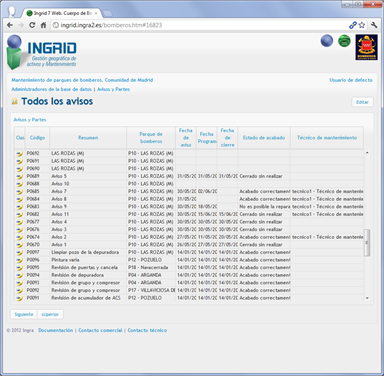Click the blue link icon in address bar
Viewport: 384px width, 376px height.
[352, 25]
